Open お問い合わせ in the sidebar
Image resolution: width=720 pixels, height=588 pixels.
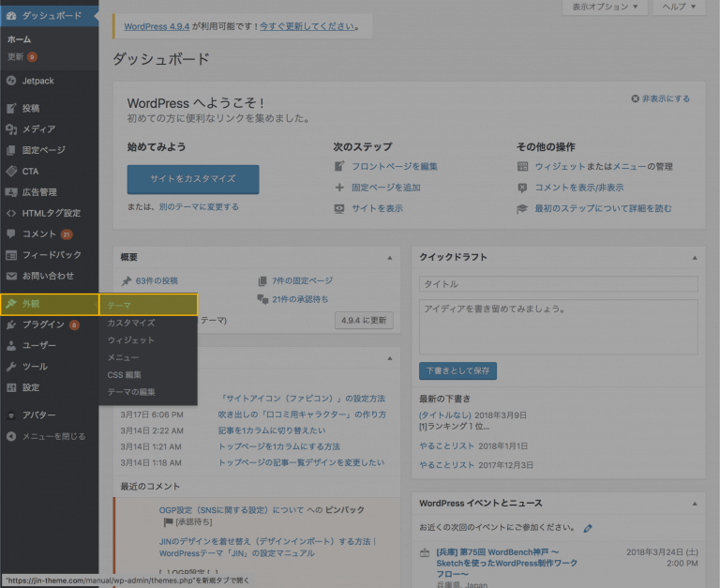coord(49,276)
